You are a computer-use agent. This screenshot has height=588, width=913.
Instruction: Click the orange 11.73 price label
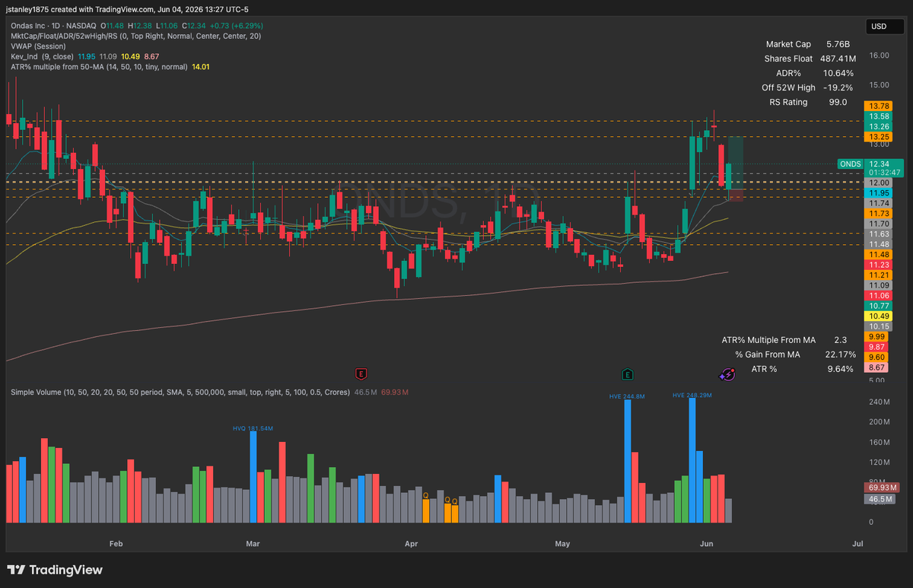(x=879, y=215)
